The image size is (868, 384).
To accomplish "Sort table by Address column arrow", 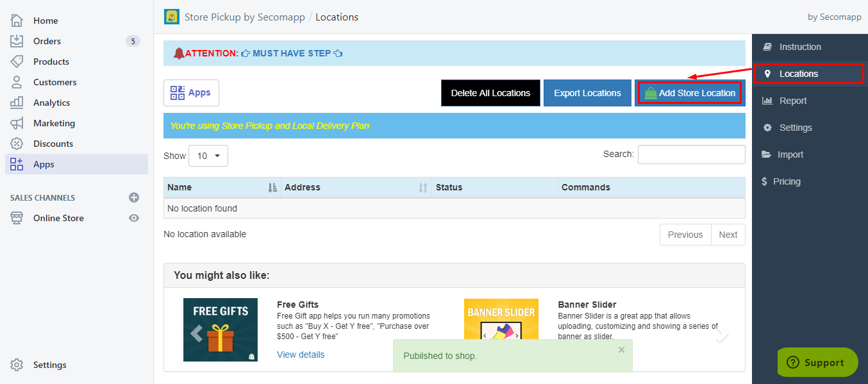I will tap(423, 187).
